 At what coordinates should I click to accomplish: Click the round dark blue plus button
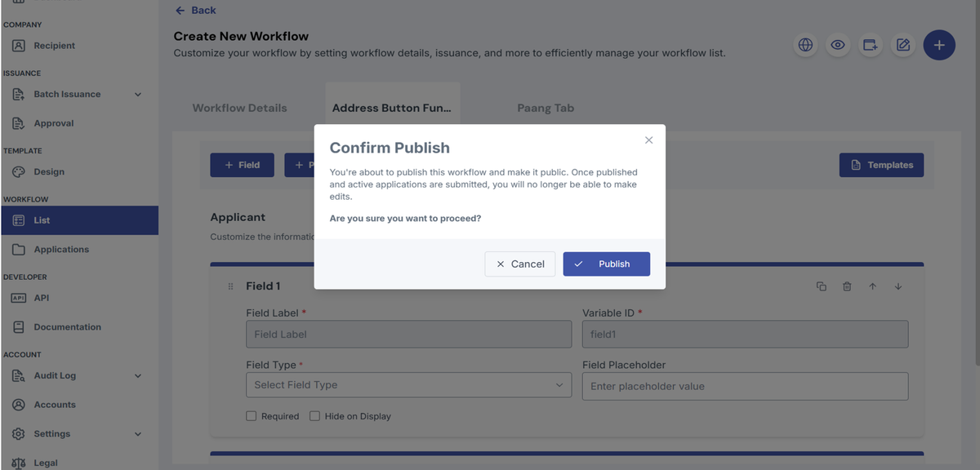point(939,45)
